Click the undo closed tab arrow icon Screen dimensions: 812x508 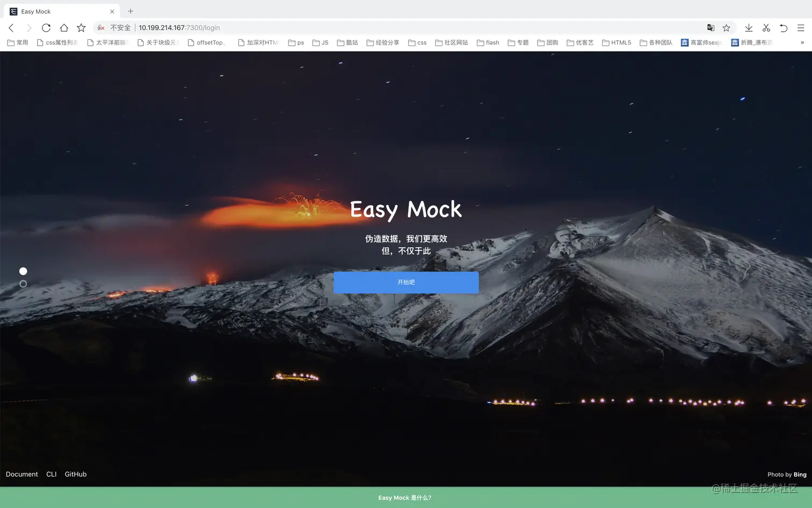pyautogui.click(x=784, y=28)
